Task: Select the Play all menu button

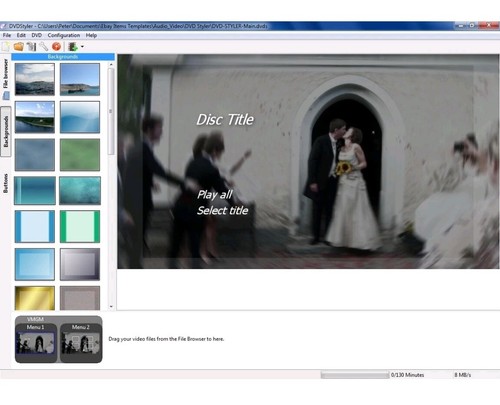Action: (x=215, y=195)
